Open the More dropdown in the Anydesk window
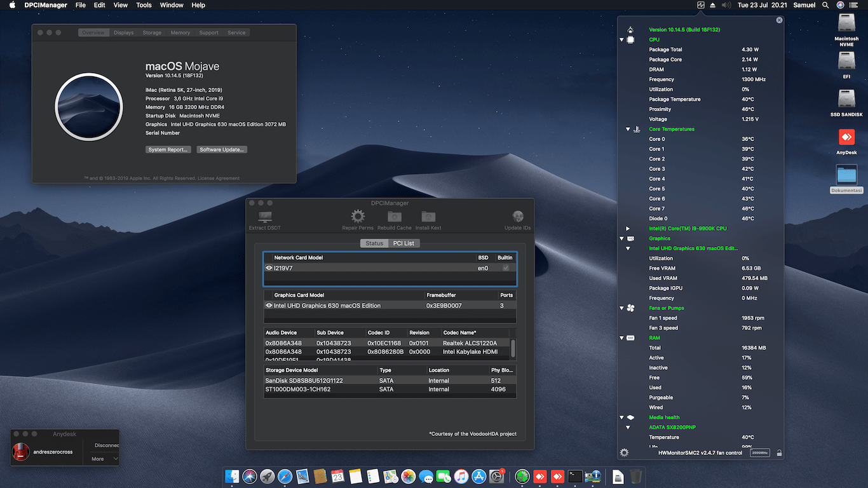Screen dimensions: 868x488 (105, 459)
